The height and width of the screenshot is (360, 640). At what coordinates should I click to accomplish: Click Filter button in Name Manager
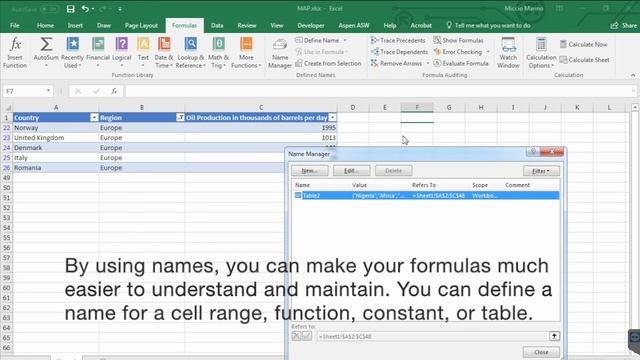[x=541, y=171]
